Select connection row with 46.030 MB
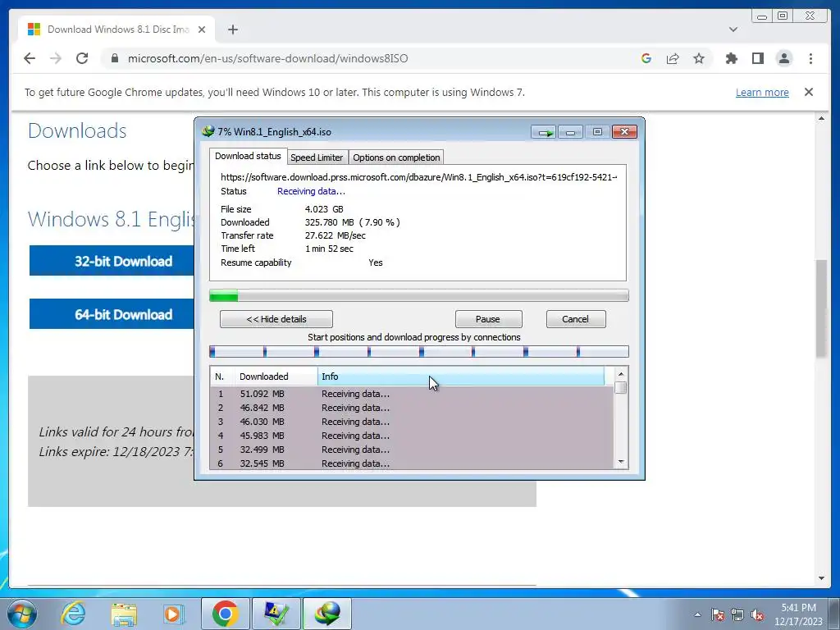Viewport: 840px width, 630px height. click(x=412, y=422)
